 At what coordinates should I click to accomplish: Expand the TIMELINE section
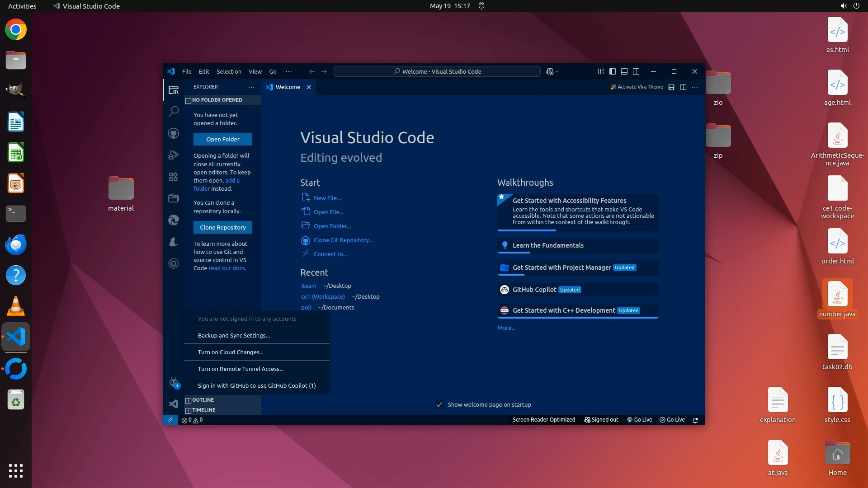point(203,410)
